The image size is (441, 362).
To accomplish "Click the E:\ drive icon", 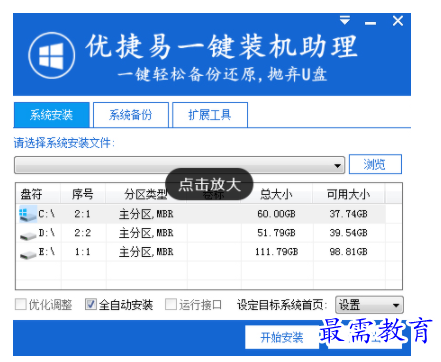I will coord(28,255).
